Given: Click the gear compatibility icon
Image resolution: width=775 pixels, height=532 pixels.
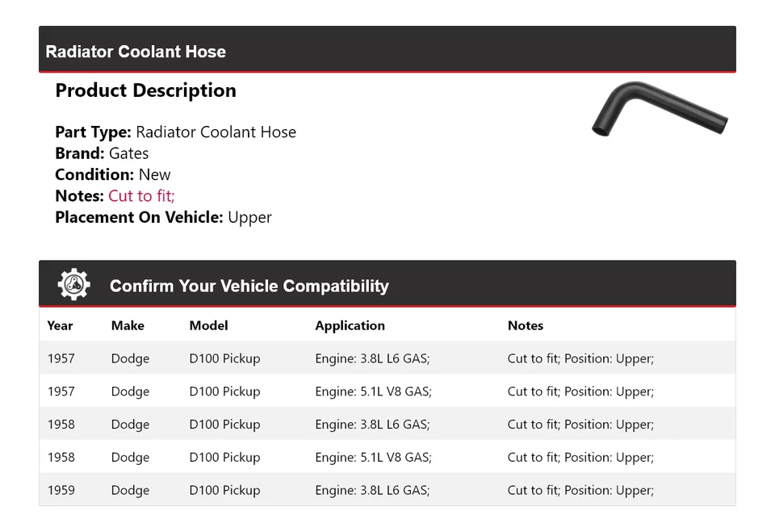Looking at the screenshot, I should (x=73, y=285).
